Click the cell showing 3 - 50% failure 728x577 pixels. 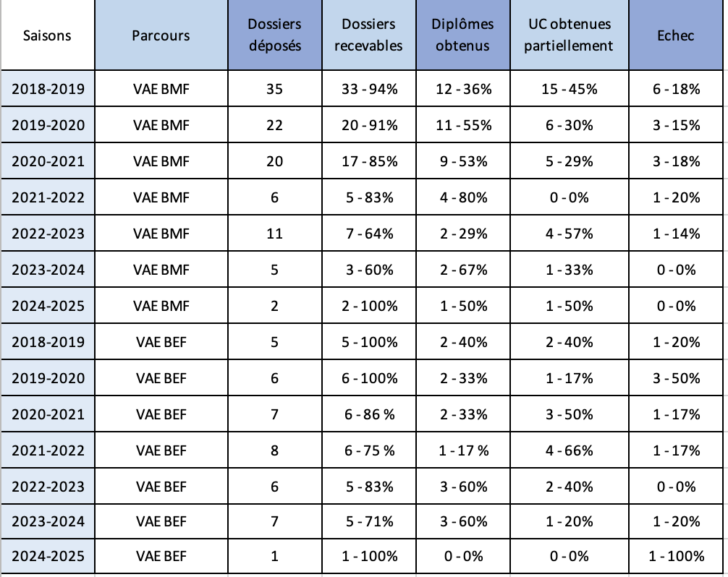[x=677, y=378]
